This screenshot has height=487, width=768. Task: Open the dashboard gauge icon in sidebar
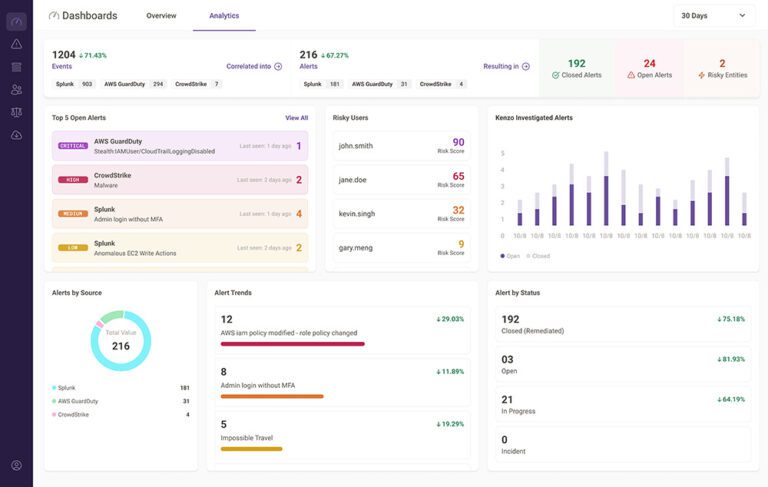16,21
